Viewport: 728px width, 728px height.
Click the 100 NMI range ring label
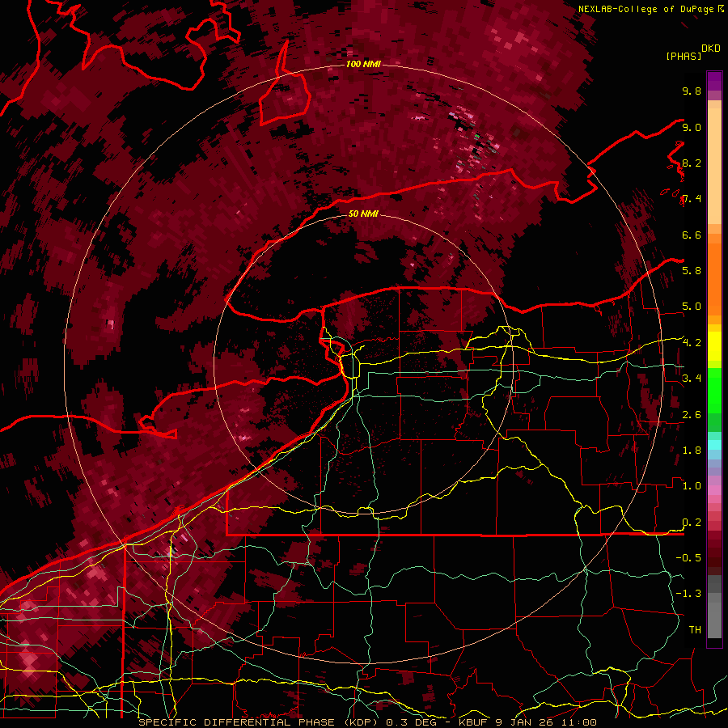point(363,64)
